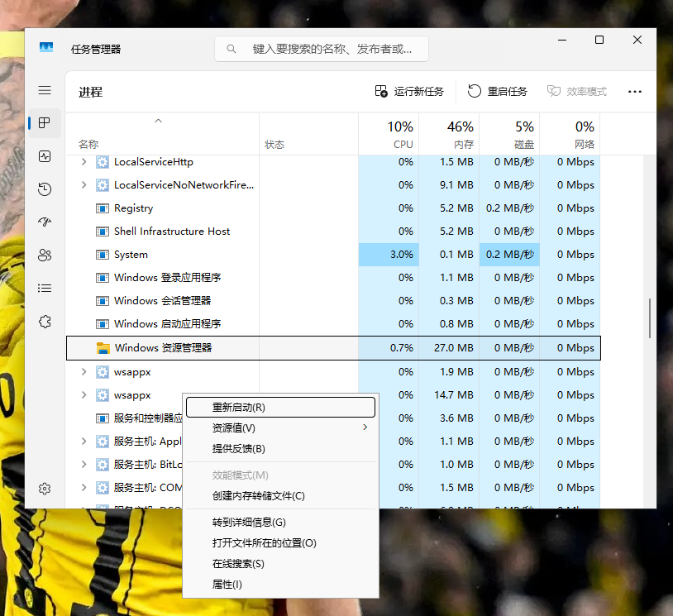Click the Windows 登录应用程序 icon
Viewport: 673px width, 616px height.
[x=103, y=278]
